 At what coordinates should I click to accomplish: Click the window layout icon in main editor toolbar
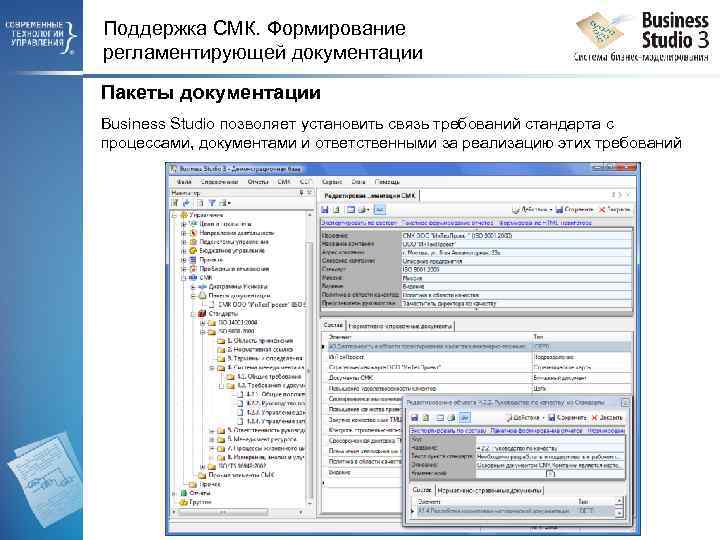pos(351,210)
